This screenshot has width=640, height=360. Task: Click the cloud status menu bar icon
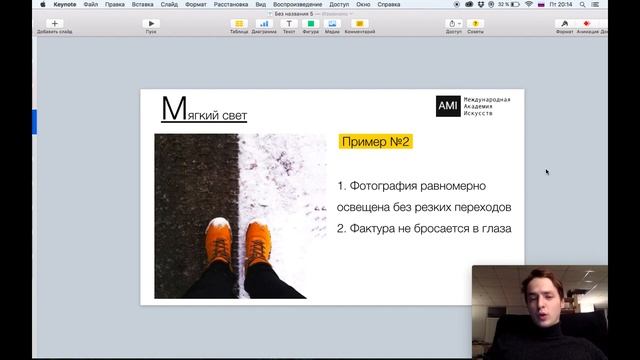[x=469, y=4]
